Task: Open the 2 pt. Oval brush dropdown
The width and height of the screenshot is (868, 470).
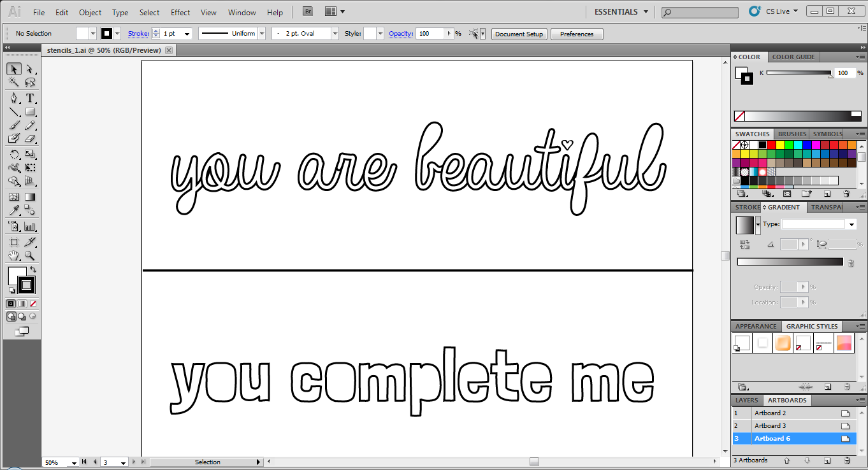Action: tap(335, 34)
